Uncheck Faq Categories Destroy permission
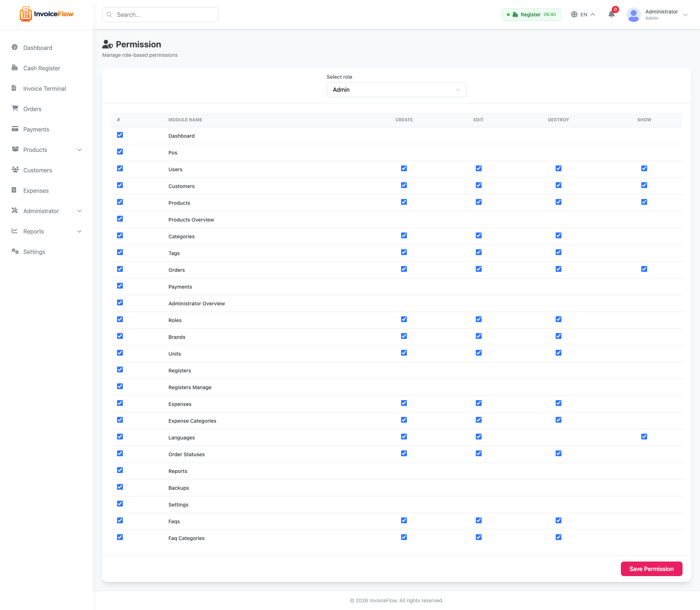Screen dimensions: 700x610 (x=559, y=537)
